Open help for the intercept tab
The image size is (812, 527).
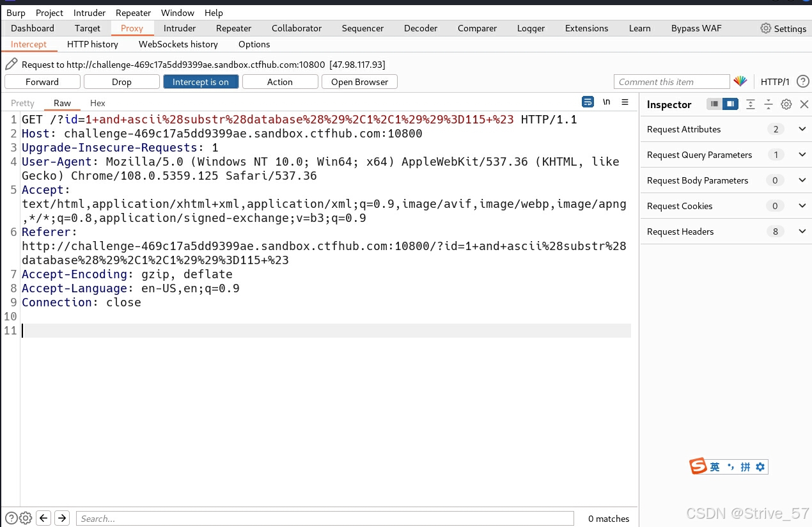[x=803, y=81]
